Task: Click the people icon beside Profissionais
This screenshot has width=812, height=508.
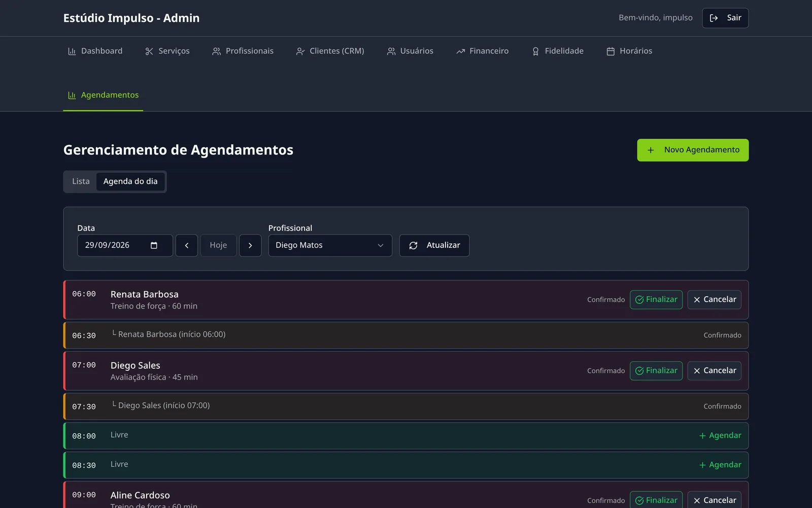Action: tap(217, 51)
